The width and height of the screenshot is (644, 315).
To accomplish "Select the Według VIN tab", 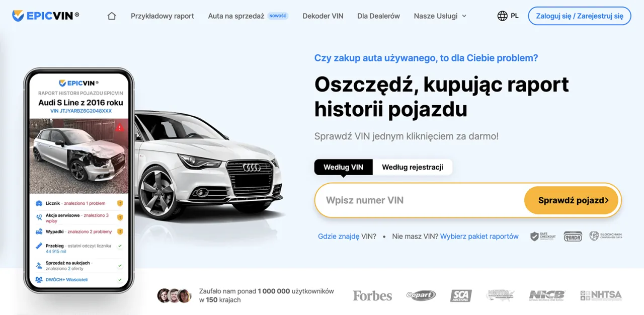I will point(344,167).
